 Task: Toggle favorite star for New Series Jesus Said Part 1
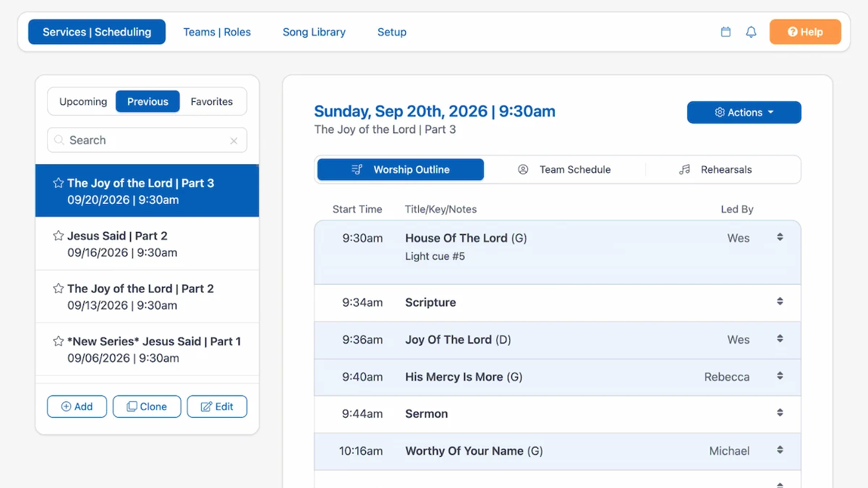pyautogui.click(x=59, y=341)
